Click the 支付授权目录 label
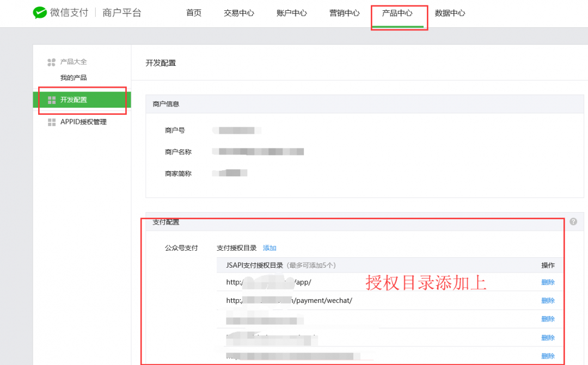This screenshot has width=588, height=365. click(237, 248)
